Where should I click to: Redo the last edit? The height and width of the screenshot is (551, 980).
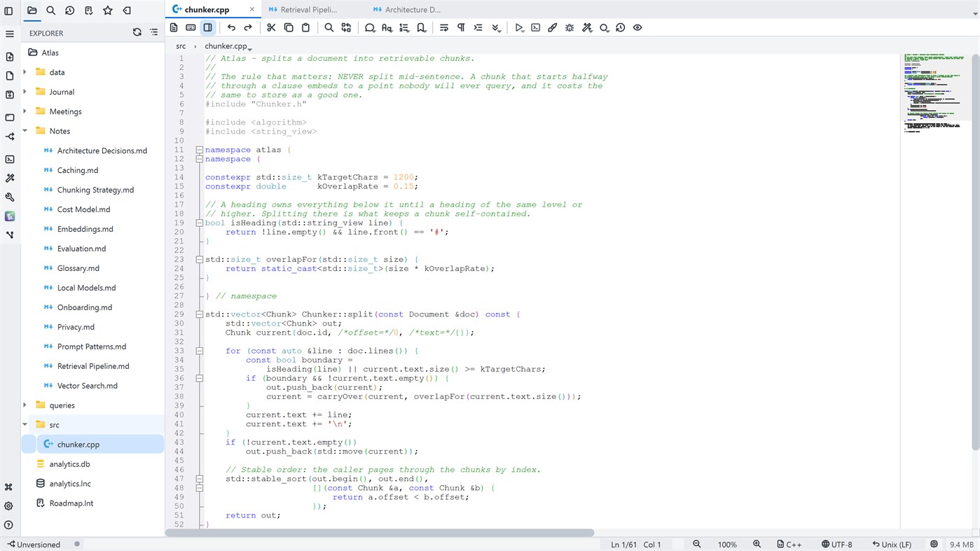248,27
